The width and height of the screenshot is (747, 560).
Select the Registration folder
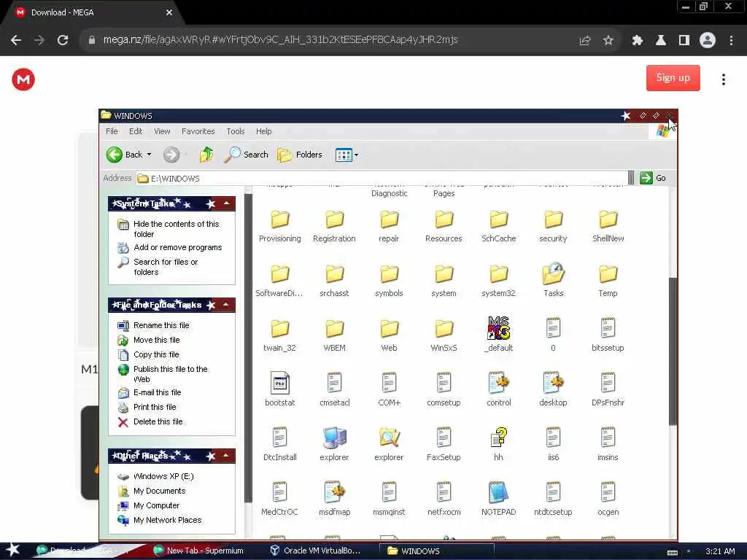coord(334,226)
